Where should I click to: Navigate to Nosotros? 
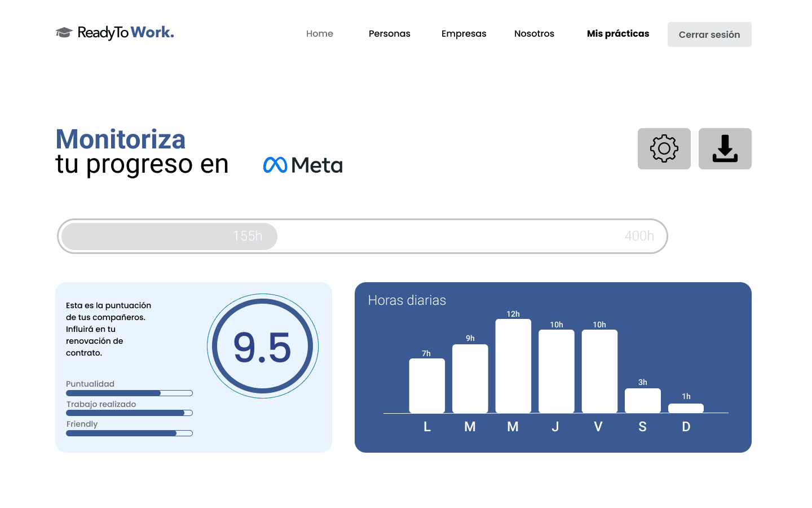(534, 34)
